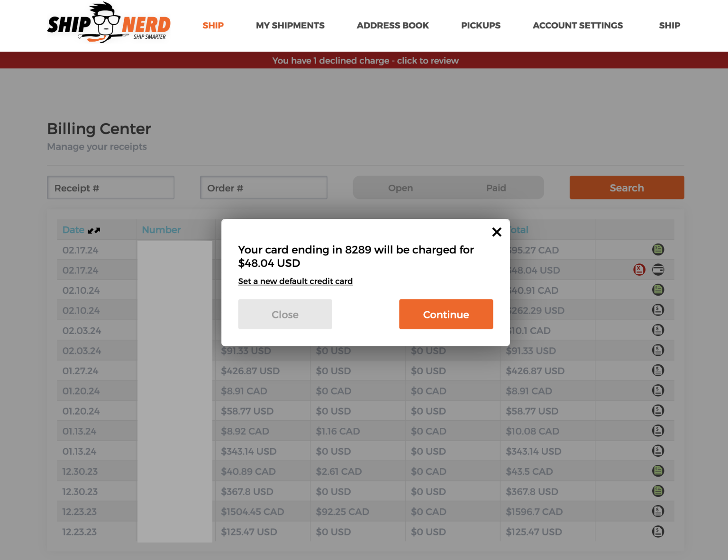
Task: Click the Search button
Action: tap(627, 188)
